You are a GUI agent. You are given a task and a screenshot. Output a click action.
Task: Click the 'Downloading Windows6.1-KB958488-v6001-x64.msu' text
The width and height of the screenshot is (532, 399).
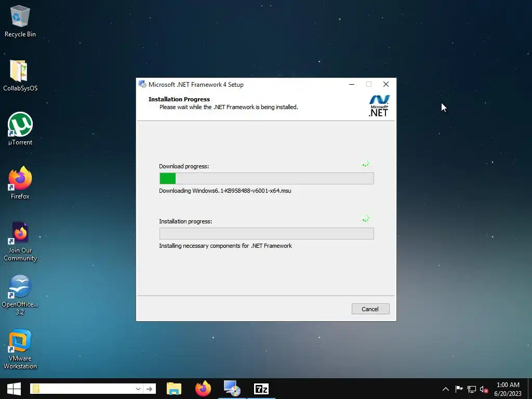click(225, 191)
